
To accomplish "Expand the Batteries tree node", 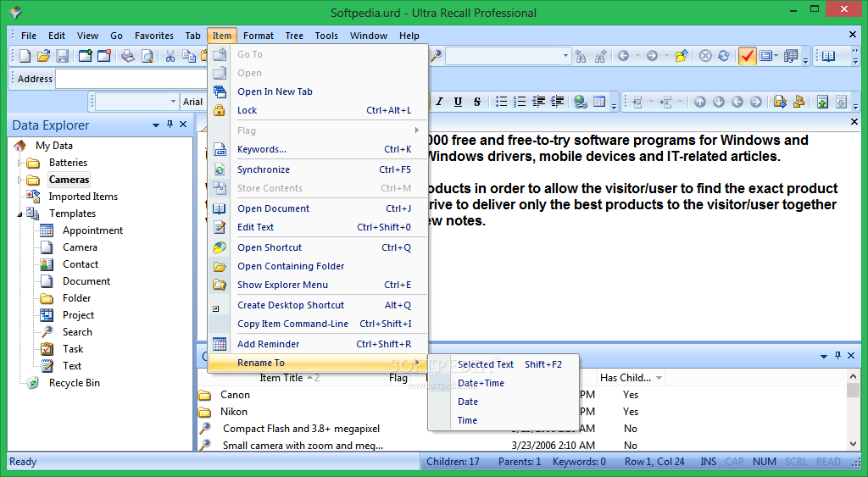I will pos(20,163).
